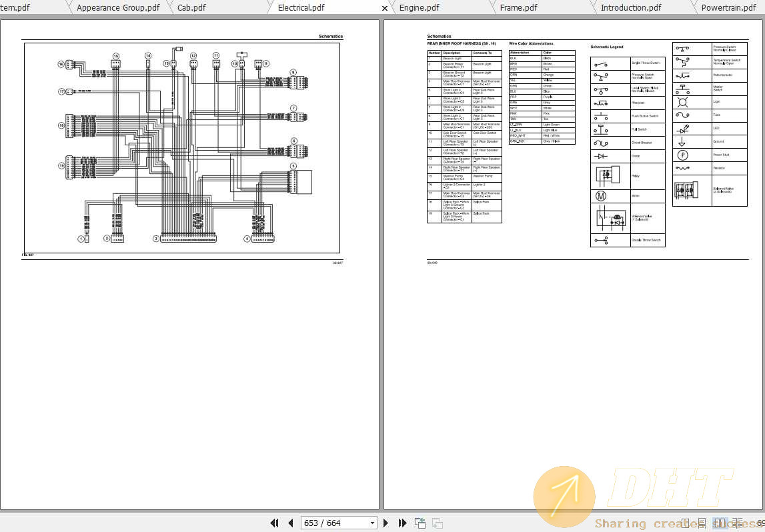Go back to the previous view
This screenshot has width=765, height=532.
(x=420, y=523)
